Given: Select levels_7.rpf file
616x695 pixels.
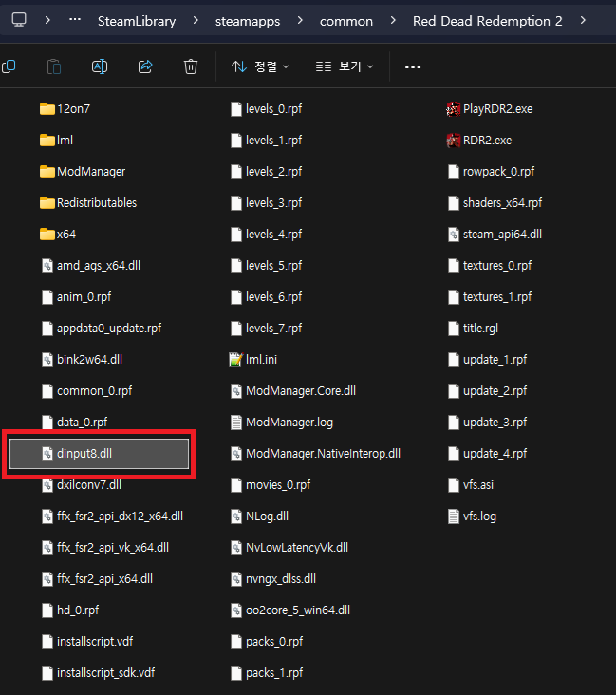Looking at the screenshot, I should click(267, 329).
